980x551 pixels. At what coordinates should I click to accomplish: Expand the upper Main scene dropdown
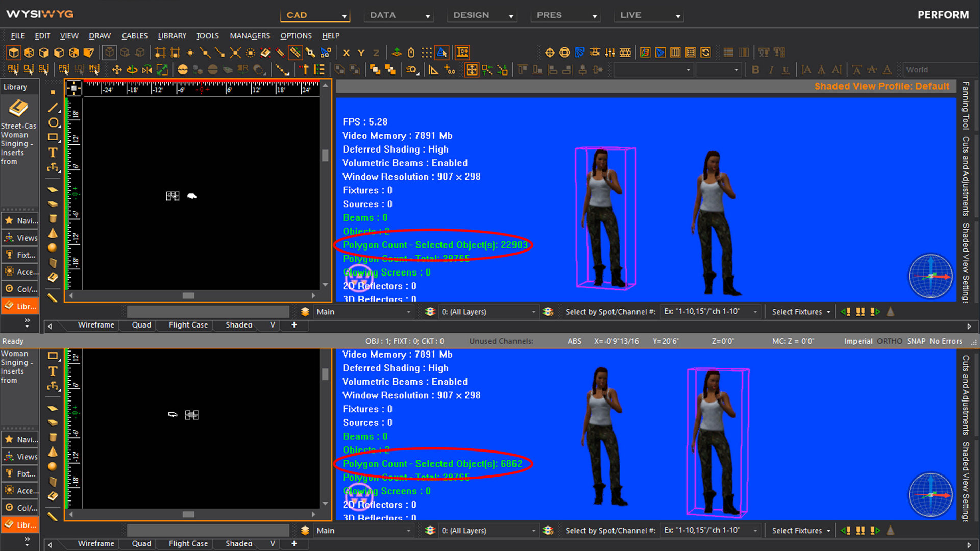click(362, 312)
